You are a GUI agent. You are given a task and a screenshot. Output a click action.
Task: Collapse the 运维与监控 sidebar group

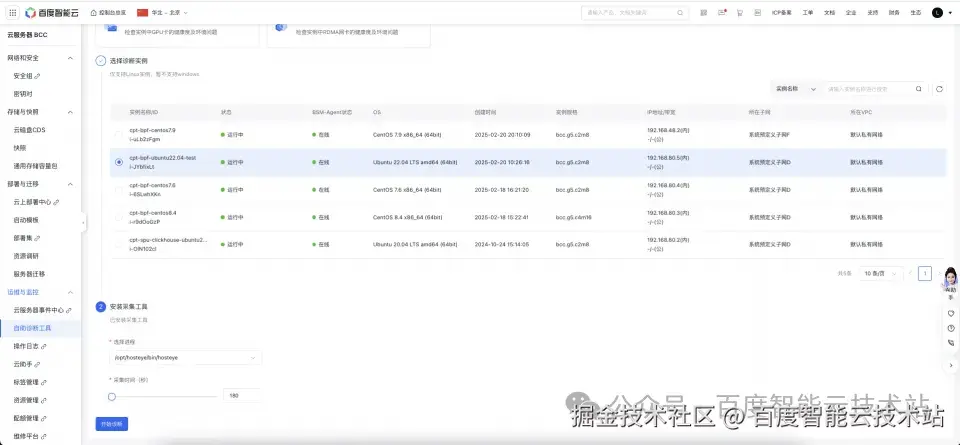[70, 292]
